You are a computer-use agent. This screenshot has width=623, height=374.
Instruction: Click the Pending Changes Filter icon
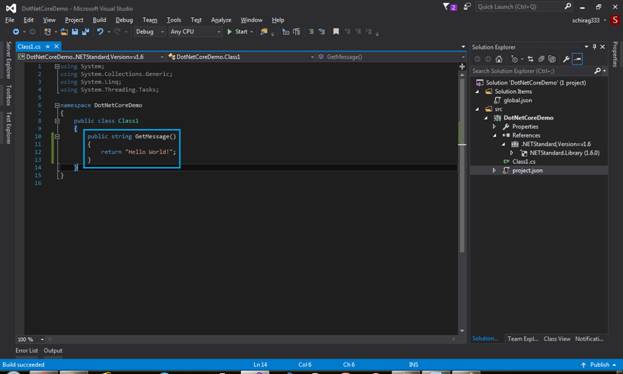515,59
